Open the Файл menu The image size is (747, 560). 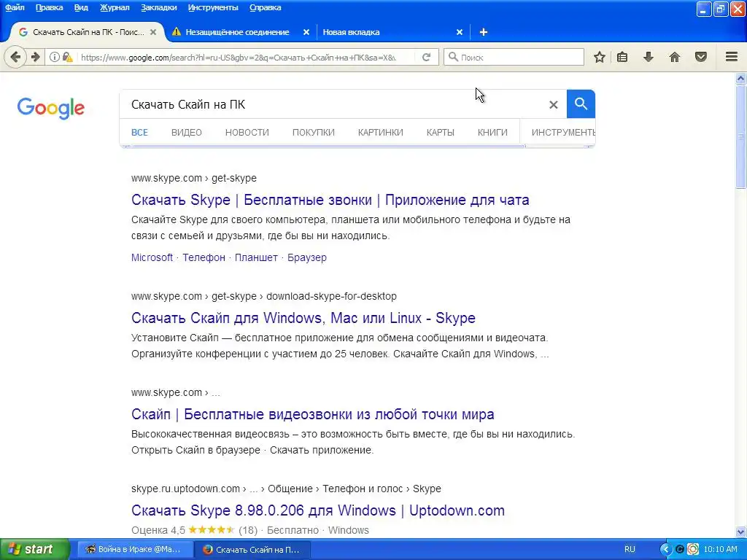(15, 7)
